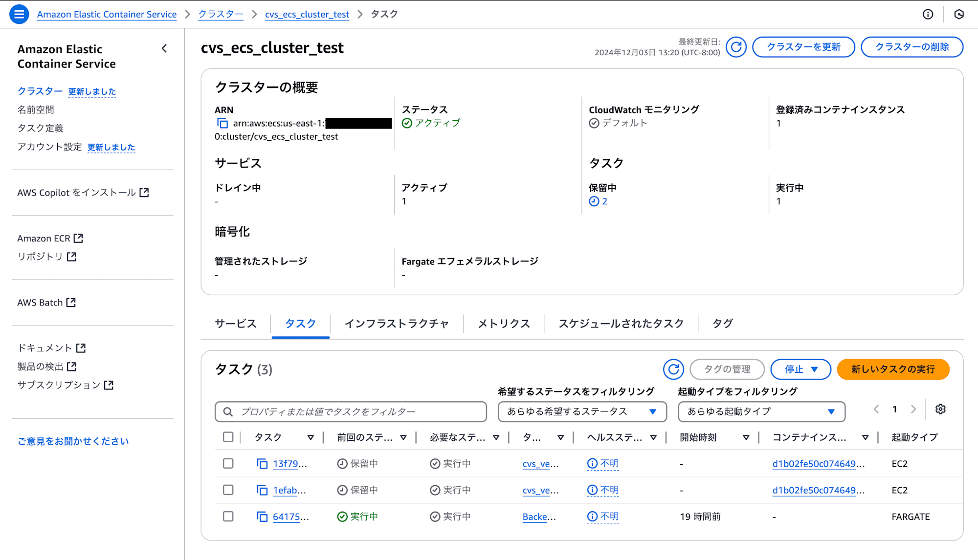Go to next tasks page

(913, 409)
